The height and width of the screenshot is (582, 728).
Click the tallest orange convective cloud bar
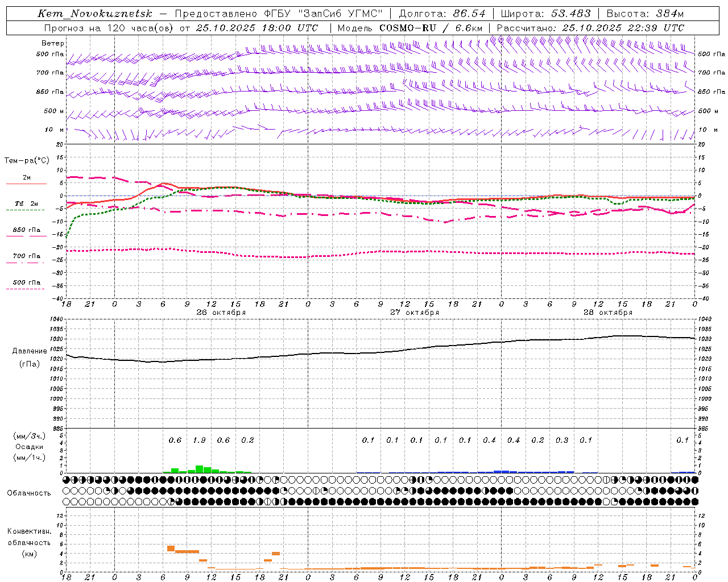[171, 548]
